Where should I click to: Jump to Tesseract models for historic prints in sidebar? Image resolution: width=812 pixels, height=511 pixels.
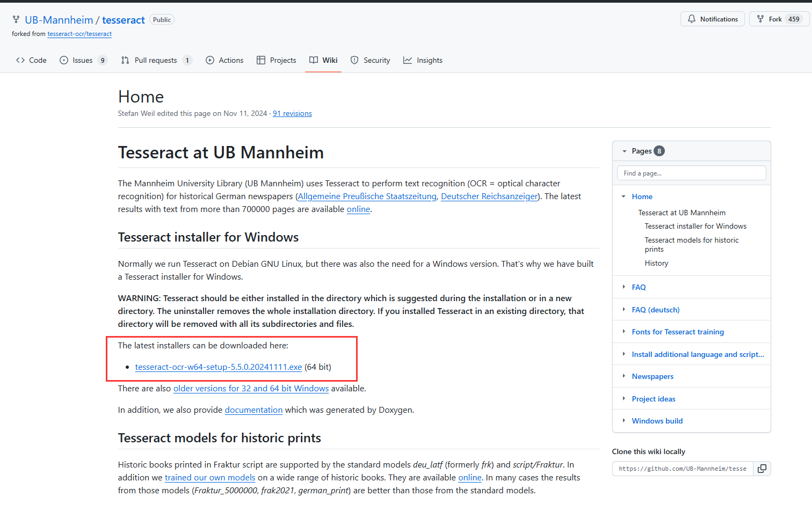[x=692, y=245]
